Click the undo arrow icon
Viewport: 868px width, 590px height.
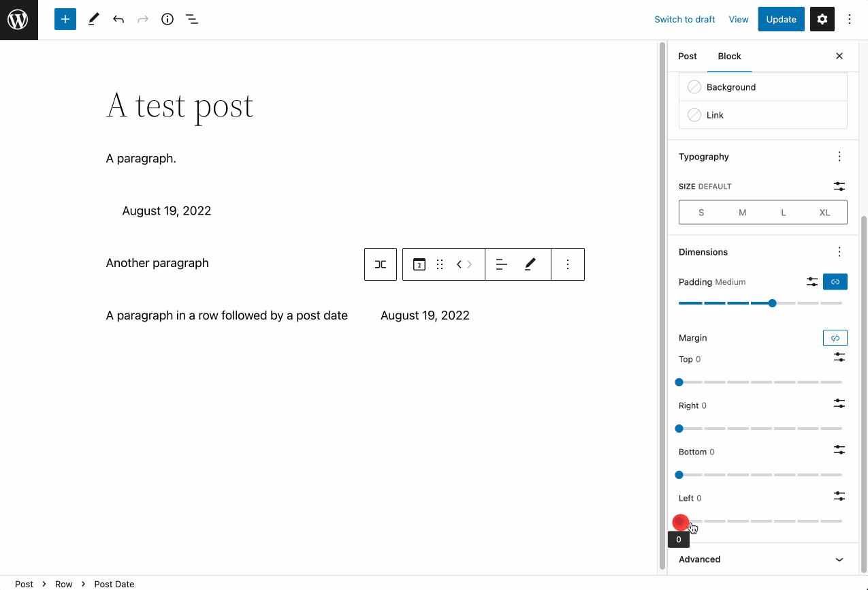coord(118,20)
